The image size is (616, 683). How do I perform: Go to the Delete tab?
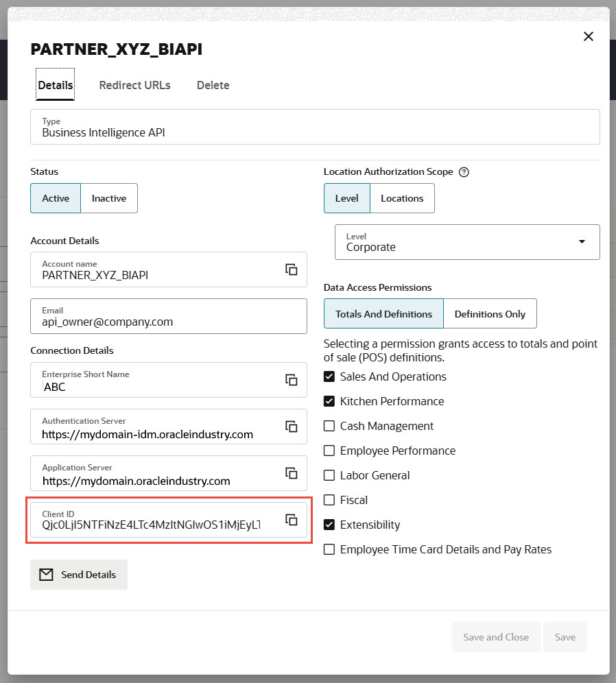(213, 85)
